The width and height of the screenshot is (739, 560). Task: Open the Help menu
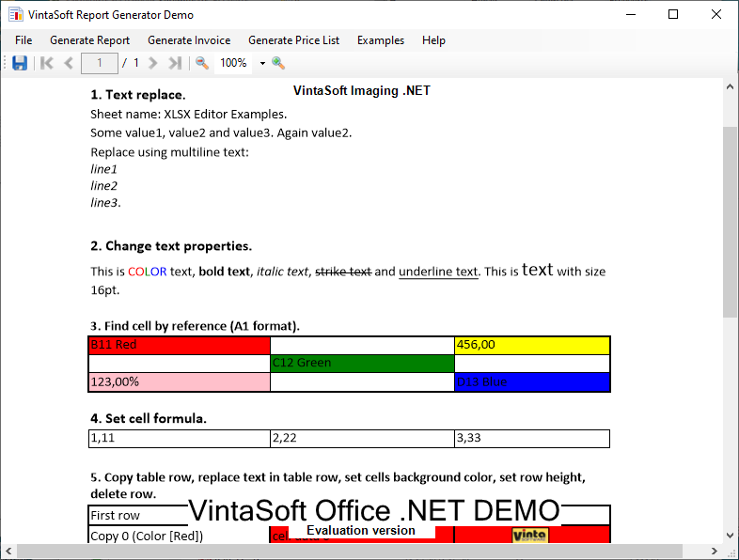(x=433, y=40)
